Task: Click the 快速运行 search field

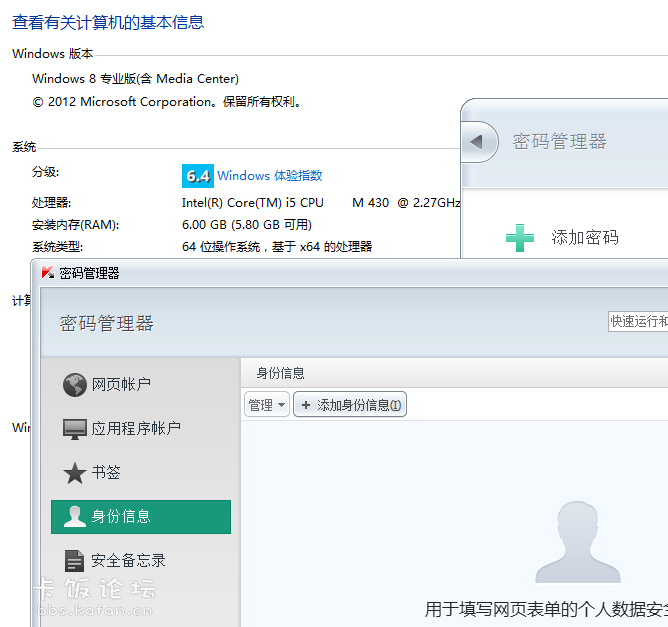Action: [x=638, y=321]
